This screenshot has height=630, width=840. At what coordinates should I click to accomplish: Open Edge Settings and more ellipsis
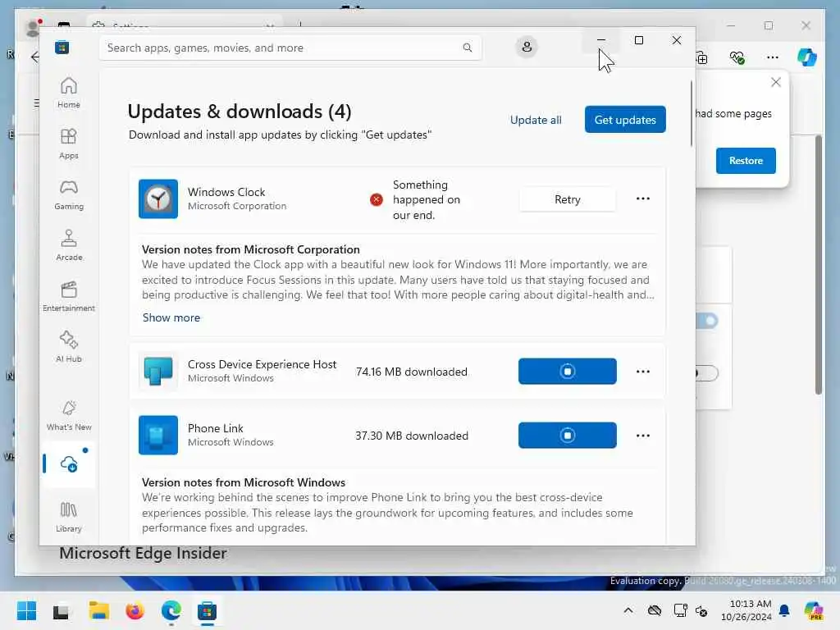pos(772,57)
